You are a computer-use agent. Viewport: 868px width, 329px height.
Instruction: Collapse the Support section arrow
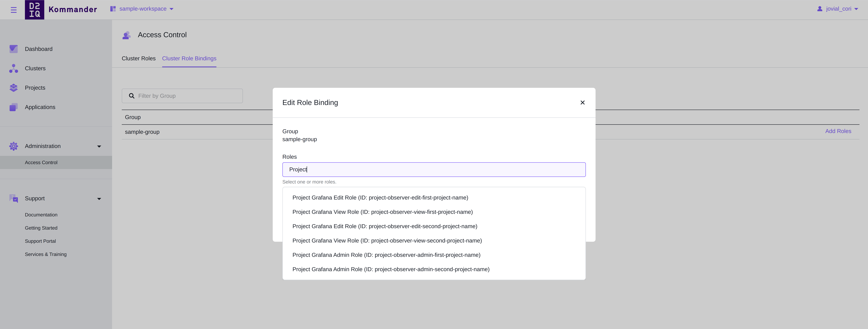(x=99, y=199)
